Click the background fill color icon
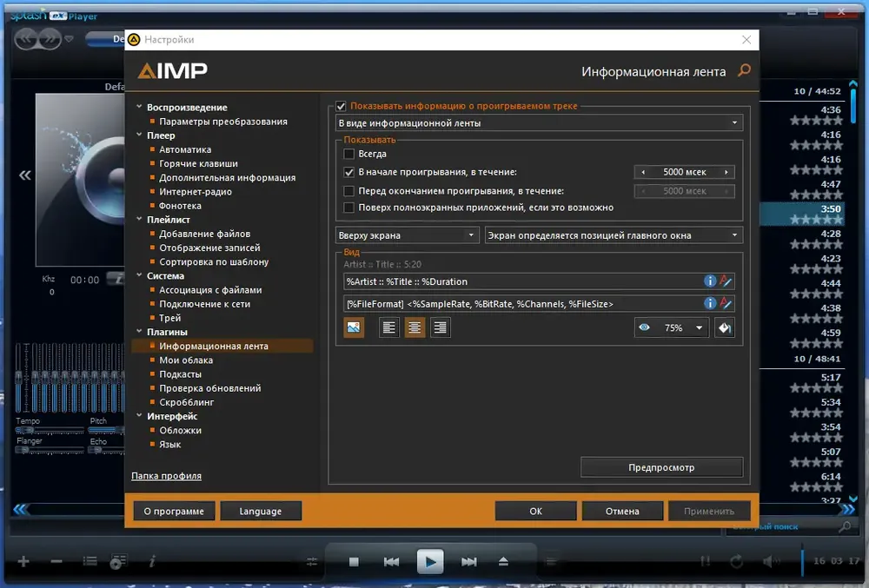The image size is (869, 588). 725,327
